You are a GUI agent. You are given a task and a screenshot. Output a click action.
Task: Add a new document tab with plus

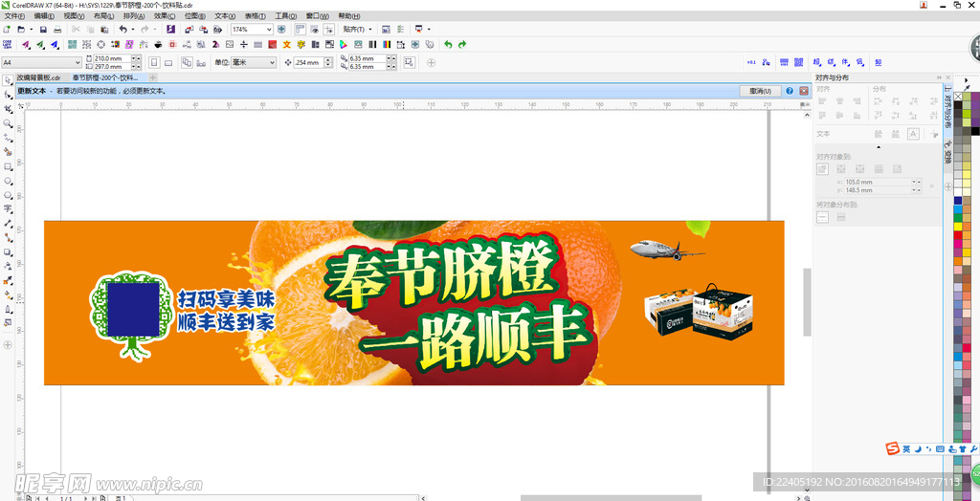point(152,77)
